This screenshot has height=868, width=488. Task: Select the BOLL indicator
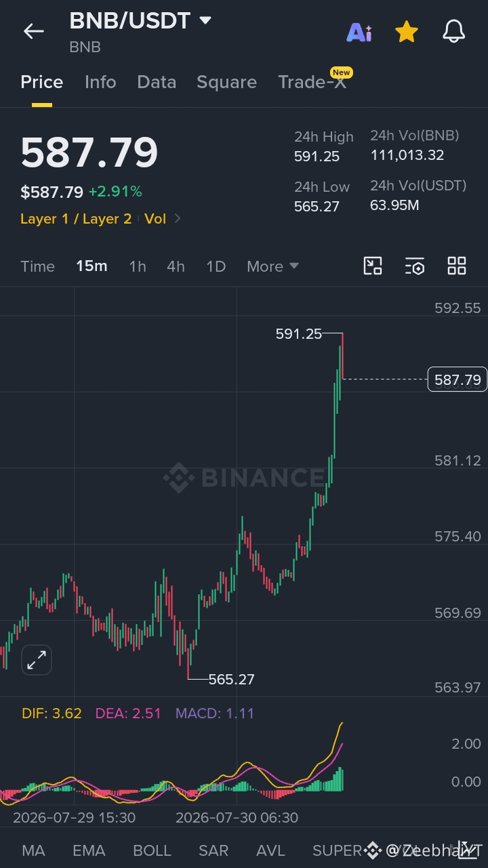[152, 850]
